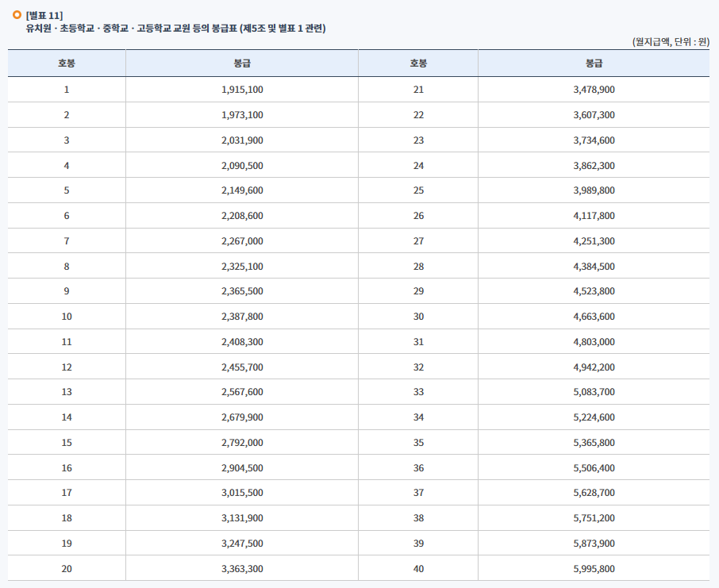
Task: Click the 2,387,800 salary value
Action: point(240,317)
